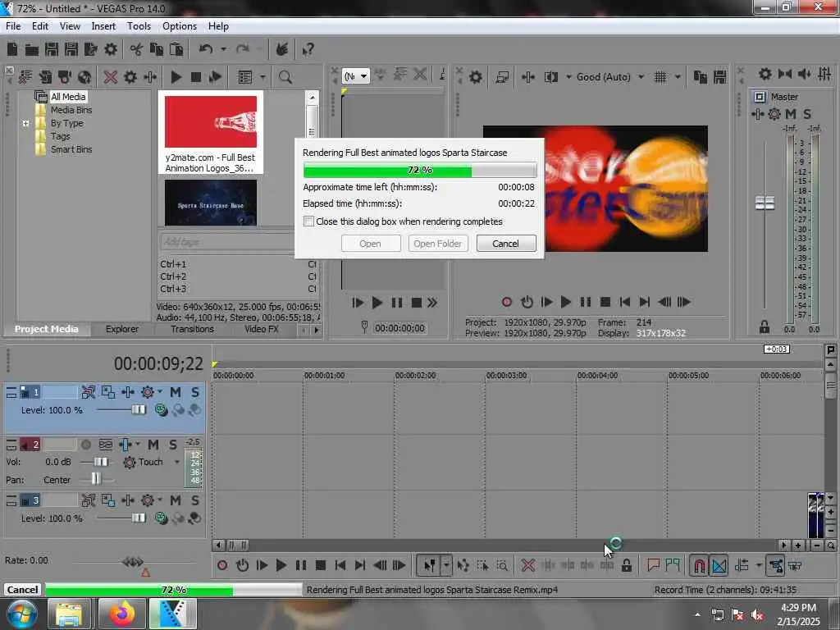Screen dimensions: 840x630
Task: Open Project Properties gear in main toolbar
Action: pos(111,50)
